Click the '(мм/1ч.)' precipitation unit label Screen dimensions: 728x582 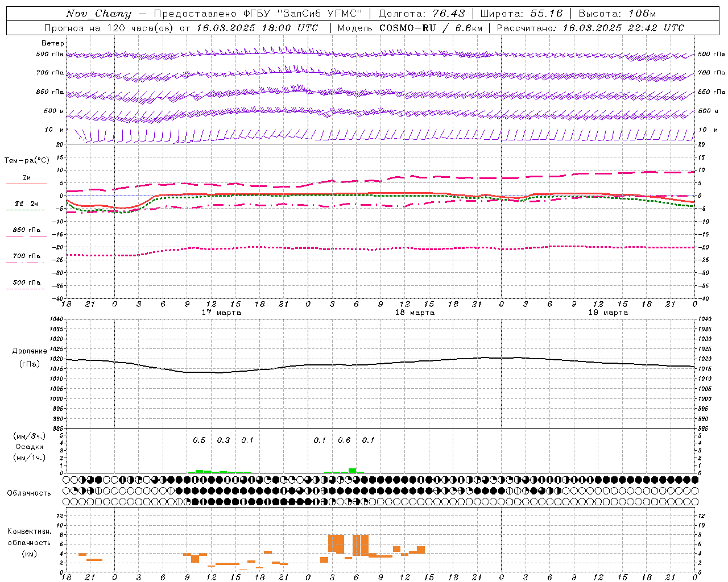coord(30,458)
